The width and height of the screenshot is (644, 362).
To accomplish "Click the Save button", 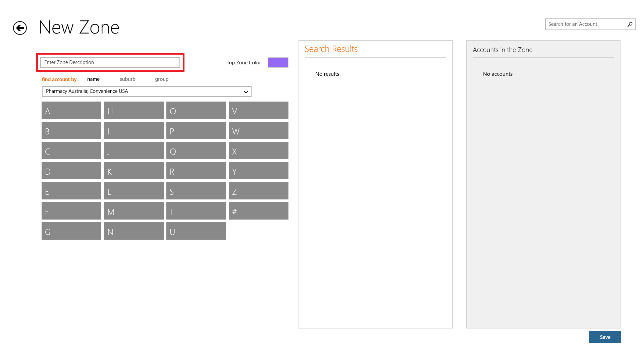I will click(605, 337).
